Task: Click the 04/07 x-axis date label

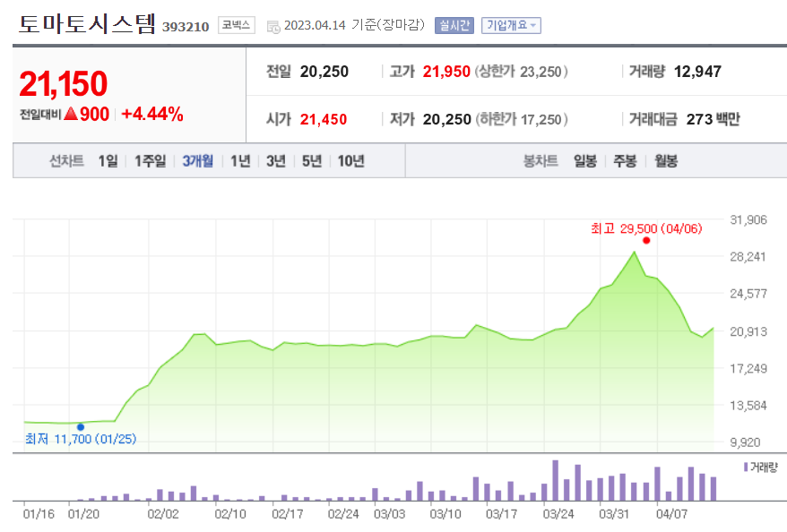Action: (x=672, y=514)
